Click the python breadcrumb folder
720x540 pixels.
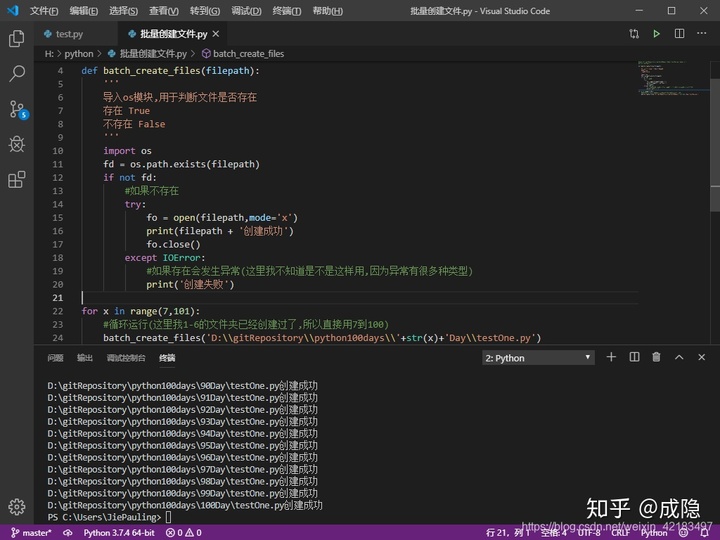(x=79, y=54)
